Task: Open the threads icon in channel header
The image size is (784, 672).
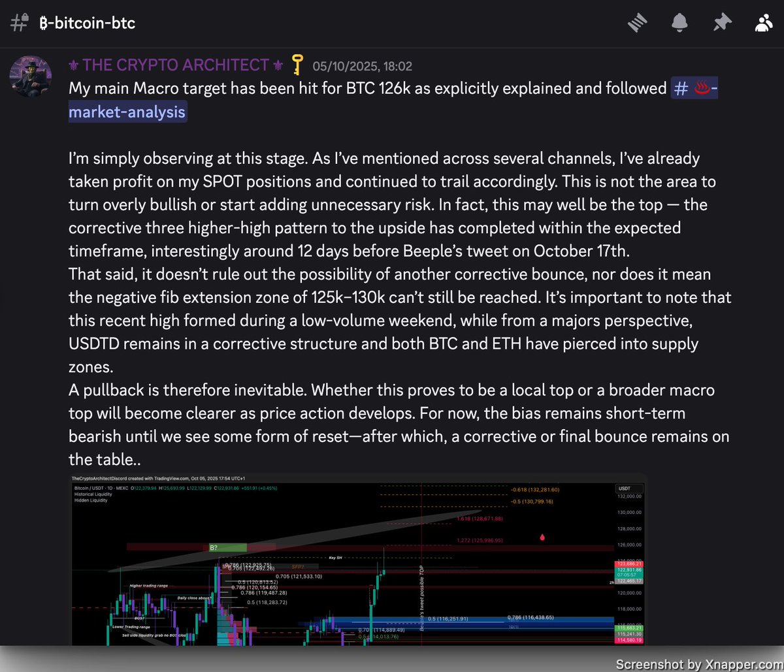Action: click(x=637, y=24)
